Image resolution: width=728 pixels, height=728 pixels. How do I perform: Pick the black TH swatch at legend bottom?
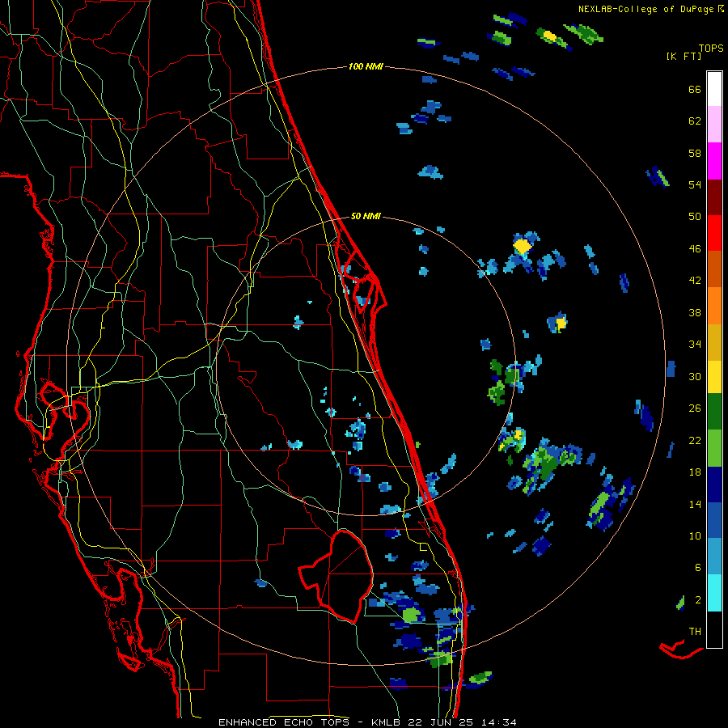click(x=714, y=629)
